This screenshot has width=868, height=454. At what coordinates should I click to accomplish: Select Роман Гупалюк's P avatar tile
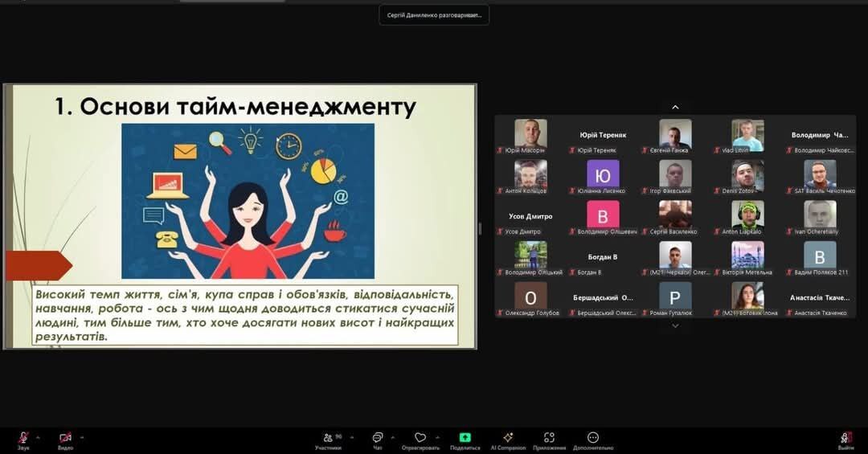click(x=675, y=296)
